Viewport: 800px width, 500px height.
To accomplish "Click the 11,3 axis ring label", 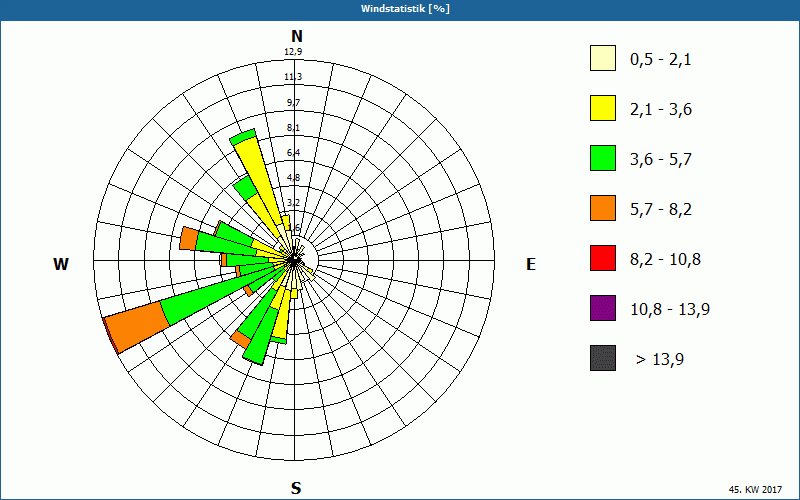I will pos(293,77).
